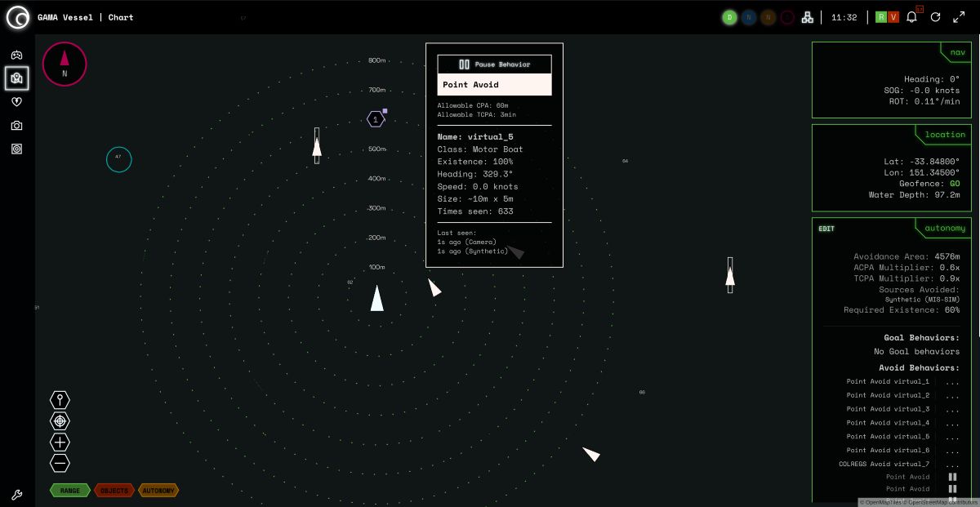Click the refresh icon in top bar
The image size is (980, 507).
pyautogui.click(x=936, y=17)
